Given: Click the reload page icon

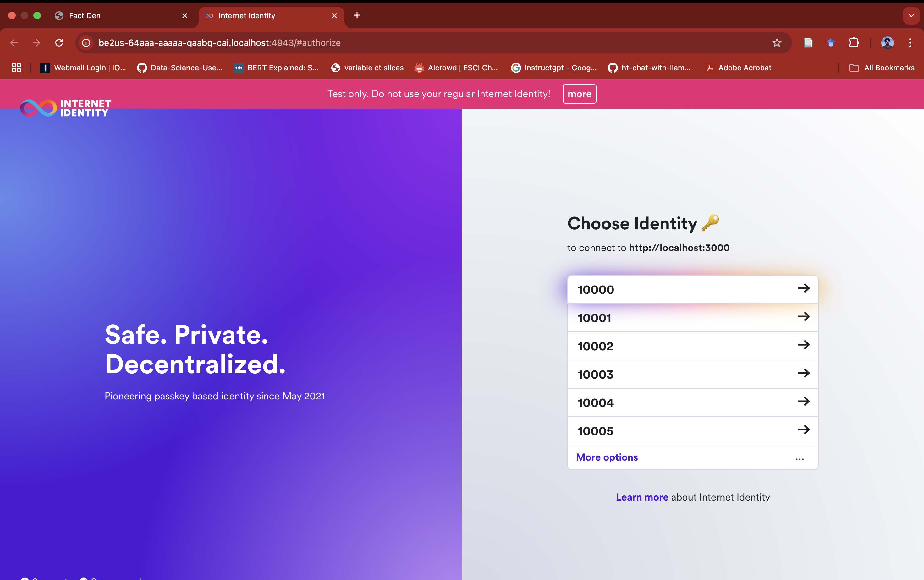Looking at the screenshot, I should point(59,43).
